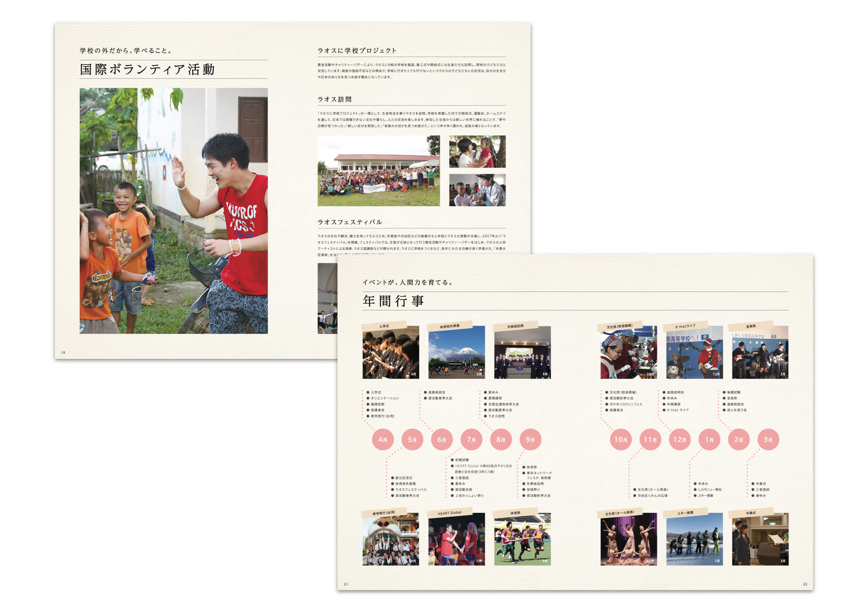Click the 8月 month circle
Viewport: 868px width, 613px height.
click(501, 439)
